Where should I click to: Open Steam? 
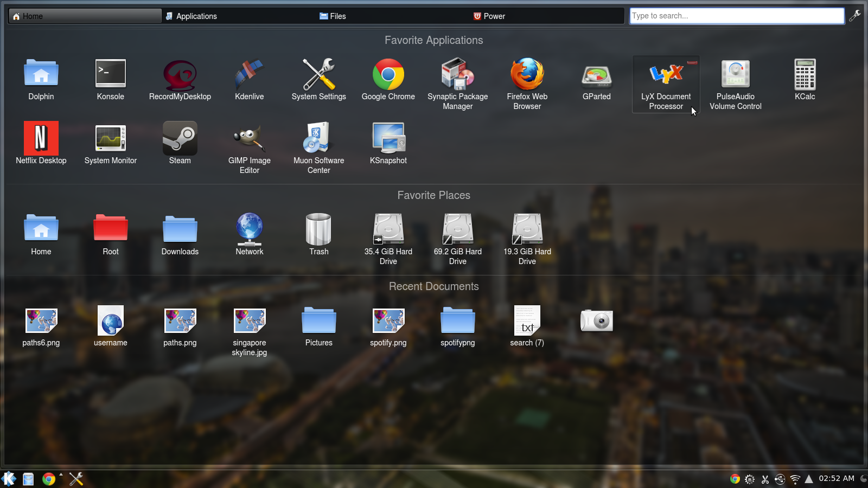click(180, 144)
